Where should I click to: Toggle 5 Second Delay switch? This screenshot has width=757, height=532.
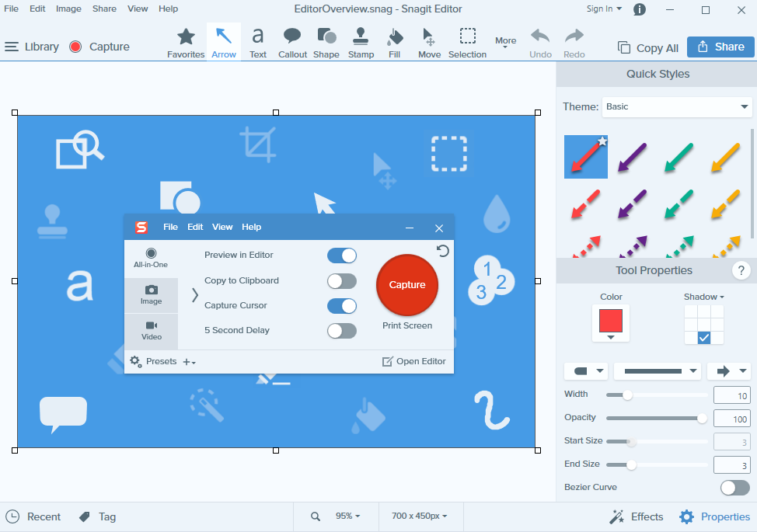tap(342, 331)
